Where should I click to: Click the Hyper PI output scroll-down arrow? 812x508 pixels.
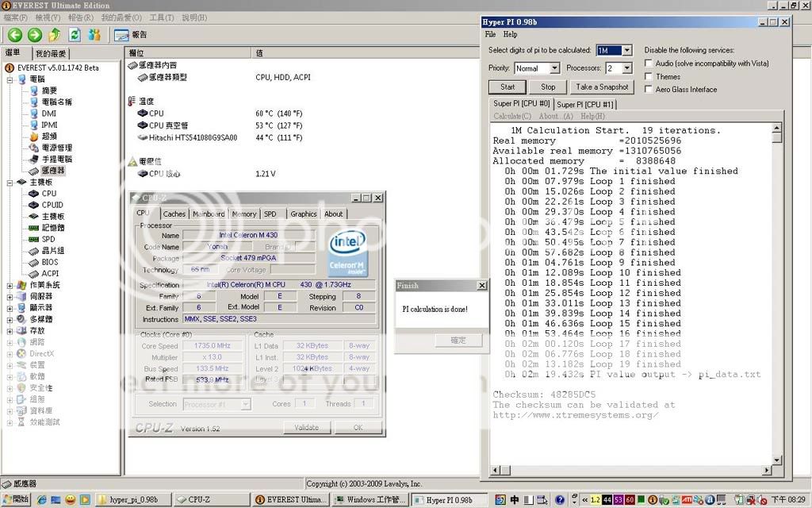[x=777, y=460]
